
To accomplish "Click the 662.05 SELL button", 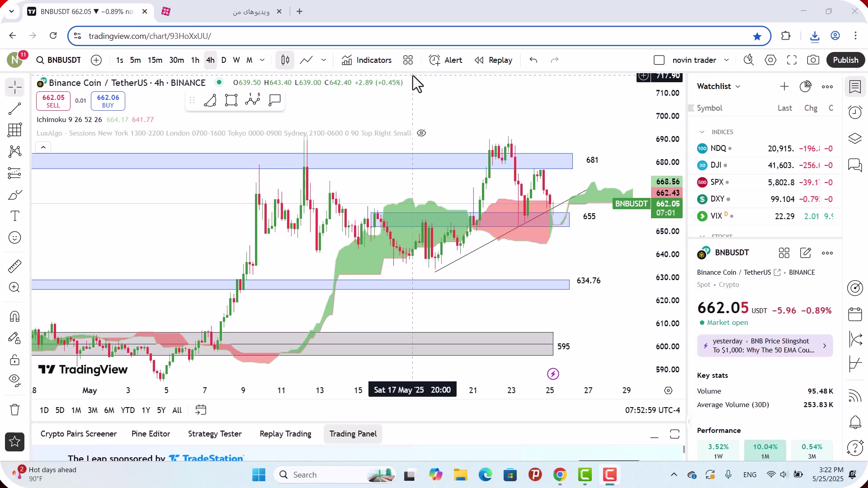I will click(53, 101).
